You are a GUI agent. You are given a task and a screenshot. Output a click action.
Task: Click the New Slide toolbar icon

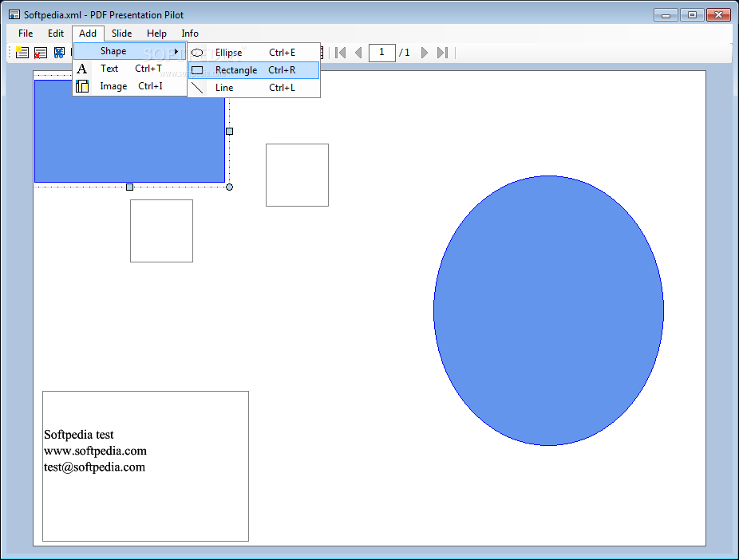tap(22, 53)
